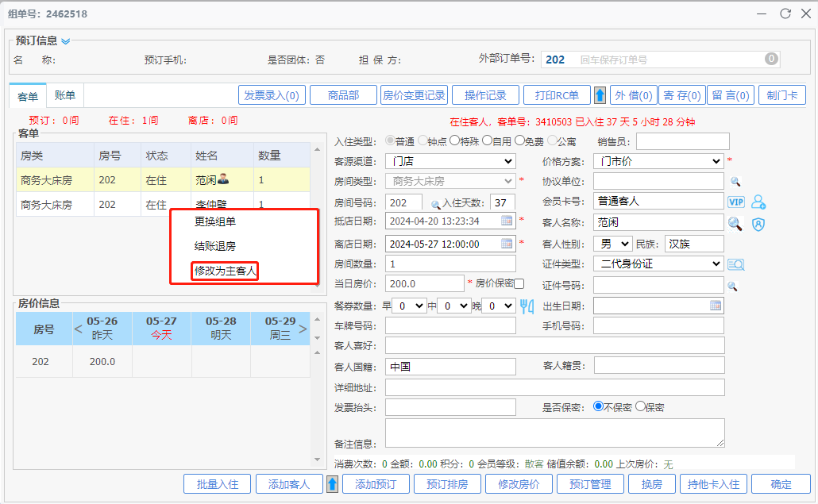This screenshot has width=818, height=504.
Task: Choose 更换组单 from context menu
Action: [x=215, y=221]
